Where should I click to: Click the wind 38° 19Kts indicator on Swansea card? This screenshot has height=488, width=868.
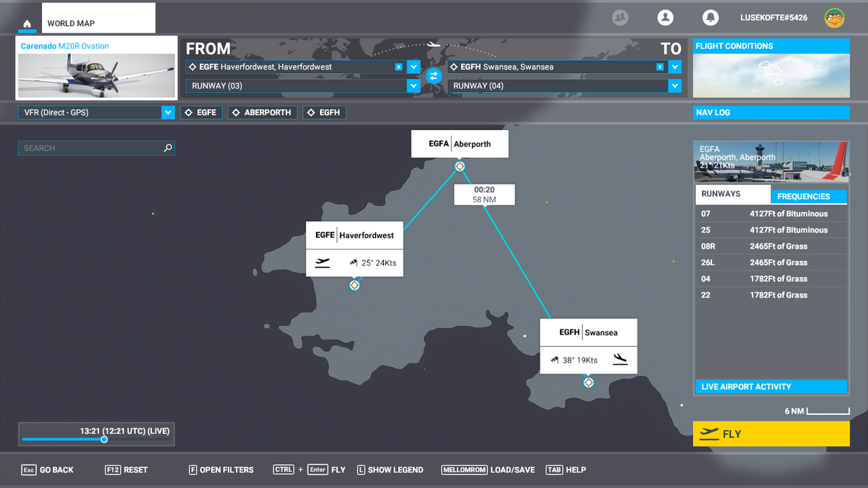(574, 360)
